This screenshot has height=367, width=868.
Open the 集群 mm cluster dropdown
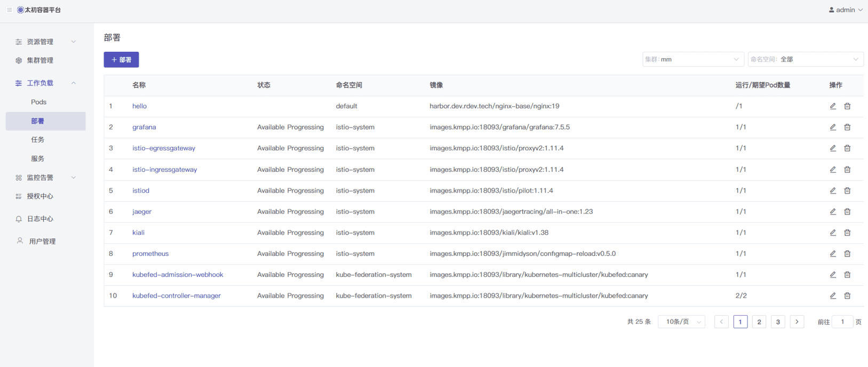pos(692,59)
